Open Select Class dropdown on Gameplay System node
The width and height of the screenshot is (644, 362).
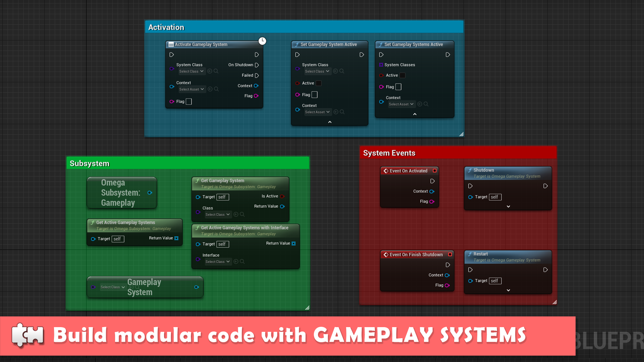point(113,287)
